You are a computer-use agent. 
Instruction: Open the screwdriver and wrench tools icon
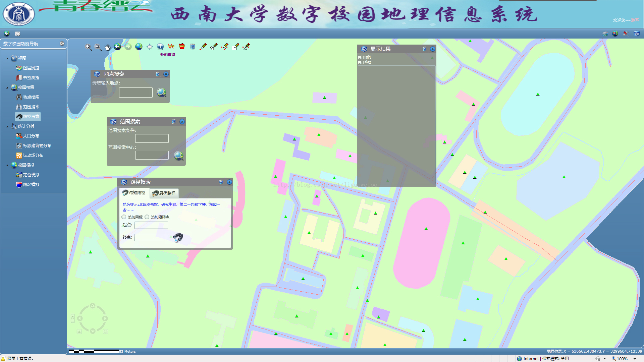coord(626,34)
